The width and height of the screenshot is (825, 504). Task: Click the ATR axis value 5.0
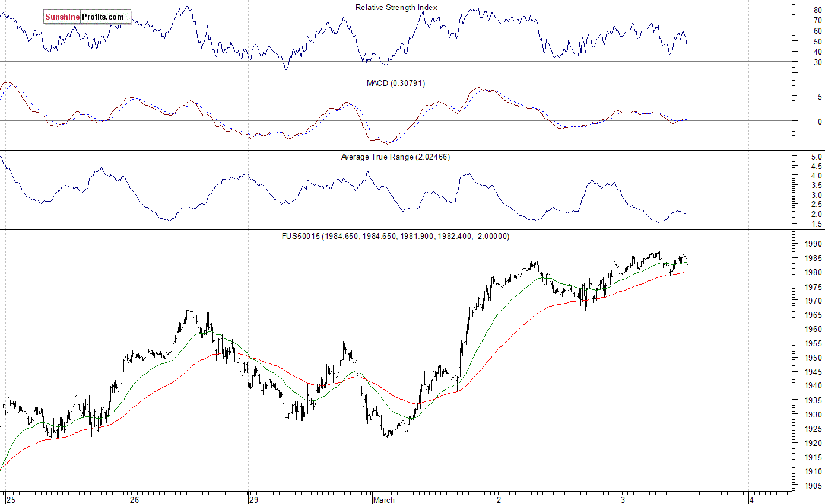pos(817,157)
